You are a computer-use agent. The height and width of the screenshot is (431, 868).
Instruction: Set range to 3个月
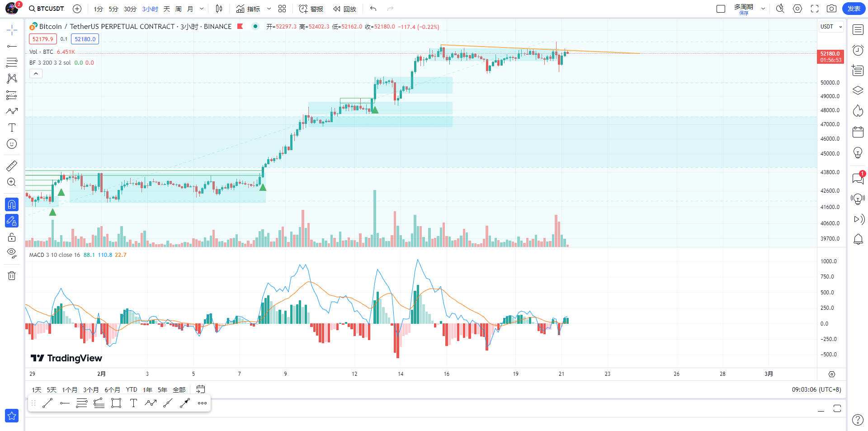(90, 389)
